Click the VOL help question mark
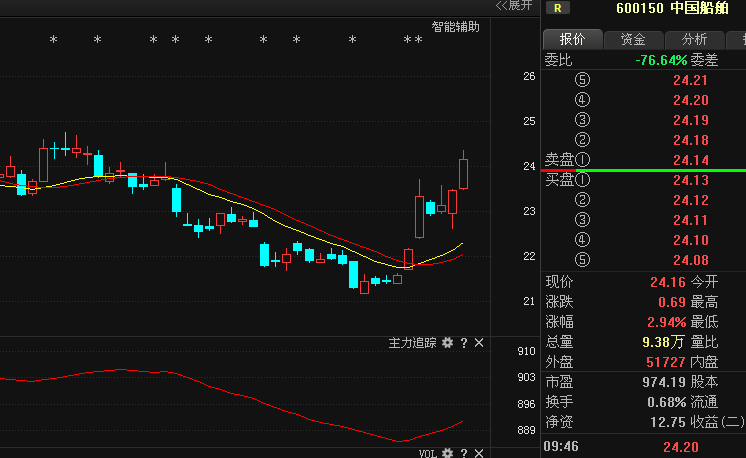 pos(464,453)
